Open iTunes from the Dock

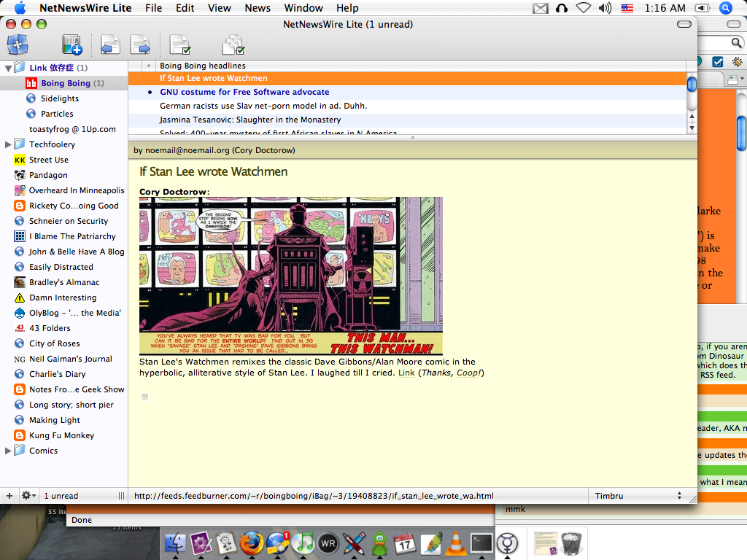pos(303,542)
